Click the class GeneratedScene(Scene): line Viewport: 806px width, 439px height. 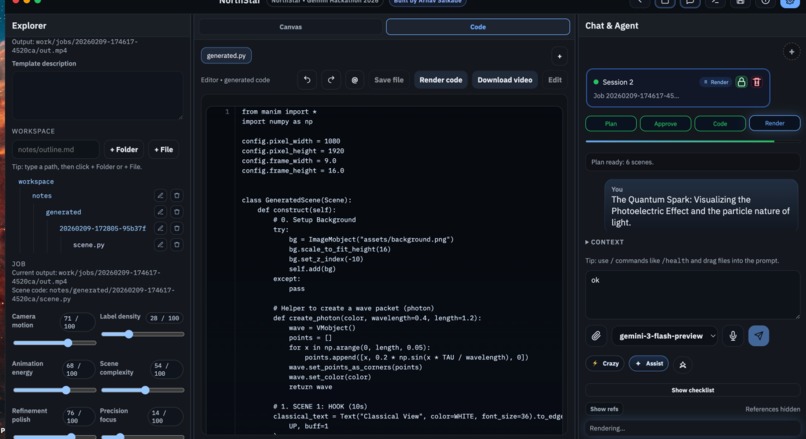[297, 200]
